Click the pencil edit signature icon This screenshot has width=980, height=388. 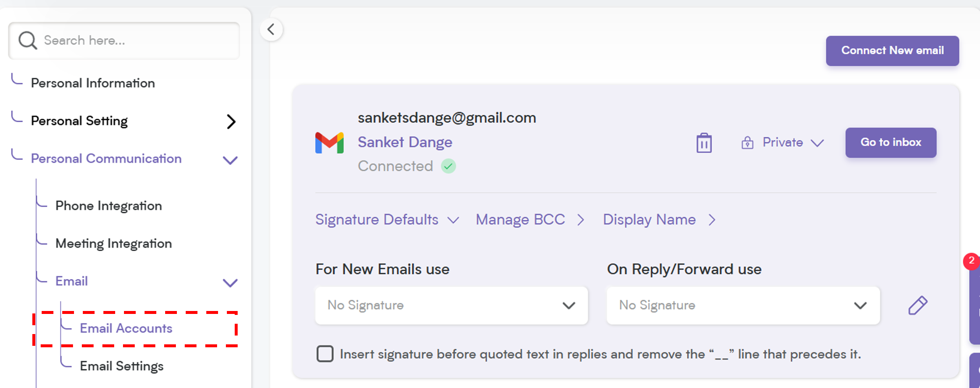(917, 305)
